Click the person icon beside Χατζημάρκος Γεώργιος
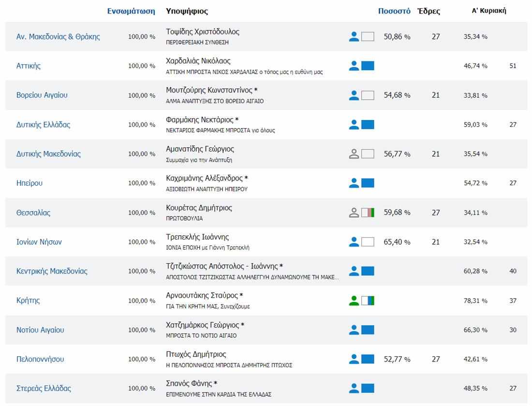Viewport: 532px width, 406px height. point(354,330)
